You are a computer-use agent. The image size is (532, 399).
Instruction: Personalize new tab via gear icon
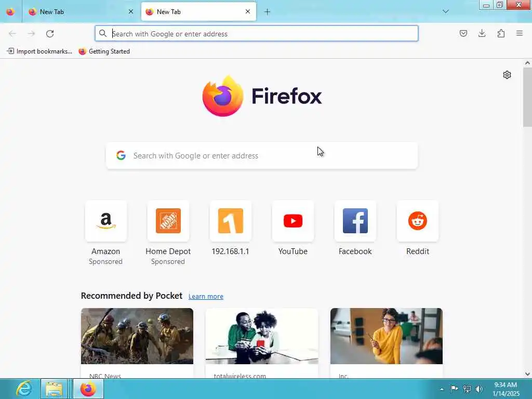(507, 75)
